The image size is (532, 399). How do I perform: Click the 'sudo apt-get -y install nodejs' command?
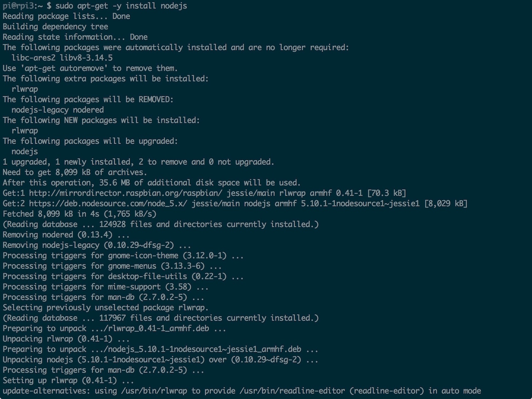pos(121,6)
